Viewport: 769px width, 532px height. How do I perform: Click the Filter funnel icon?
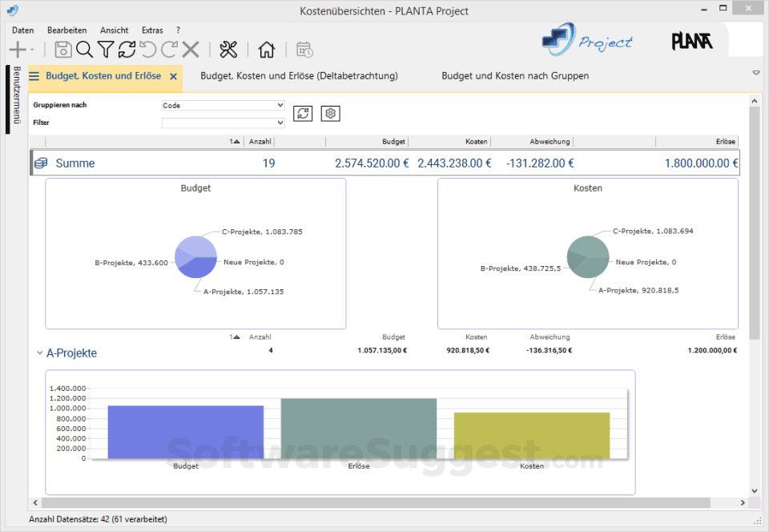(x=106, y=50)
